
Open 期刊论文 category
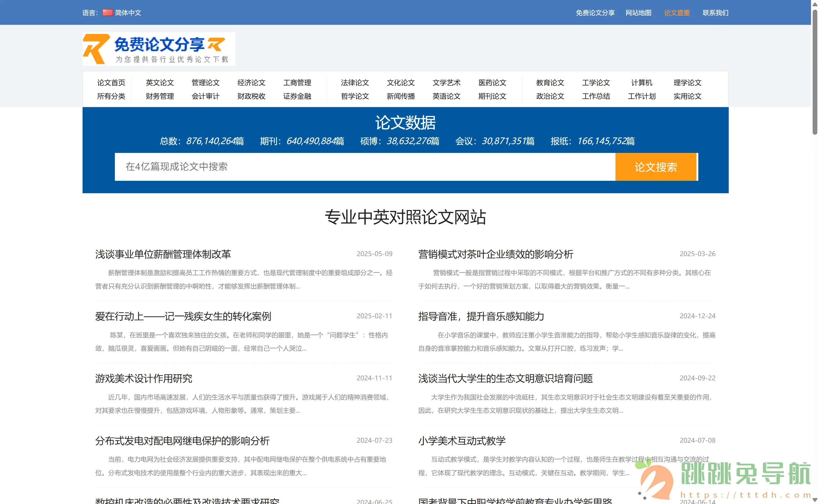[x=492, y=96]
